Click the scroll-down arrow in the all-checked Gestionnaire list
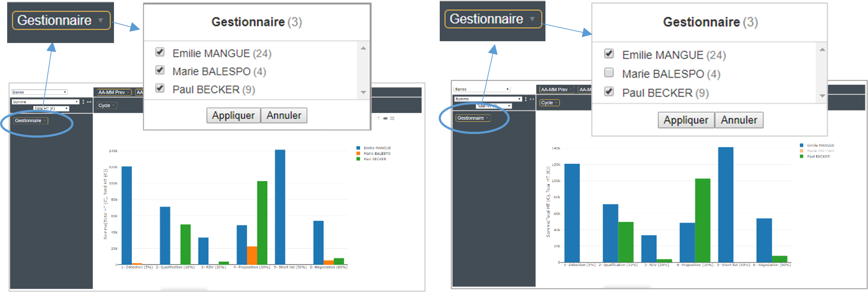This screenshot has height=292, width=868. pyautogui.click(x=363, y=92)
